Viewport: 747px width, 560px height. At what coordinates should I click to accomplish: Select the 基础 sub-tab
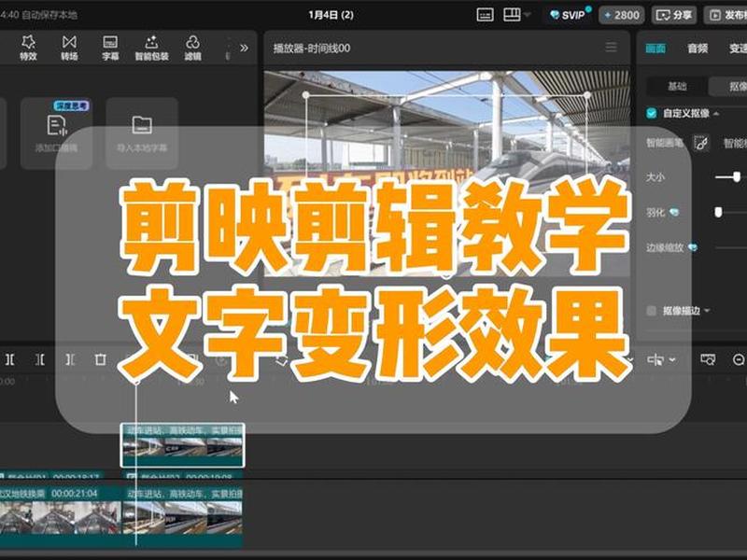[x=677, y=86]
